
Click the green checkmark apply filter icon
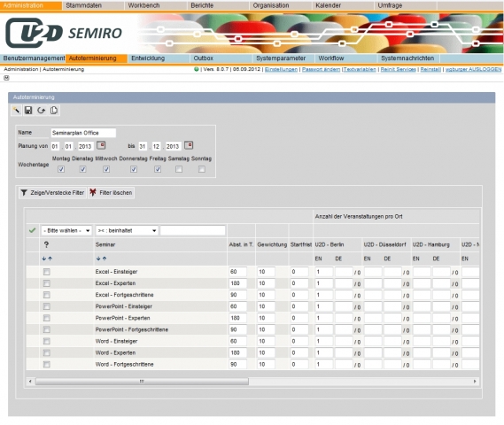[32, 230]
